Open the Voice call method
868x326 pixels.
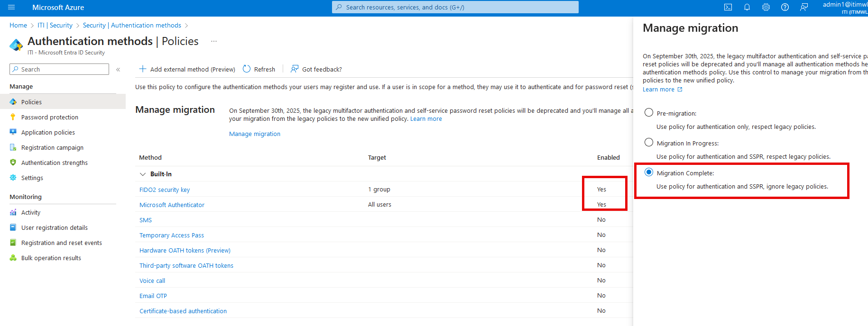(152, 281)
